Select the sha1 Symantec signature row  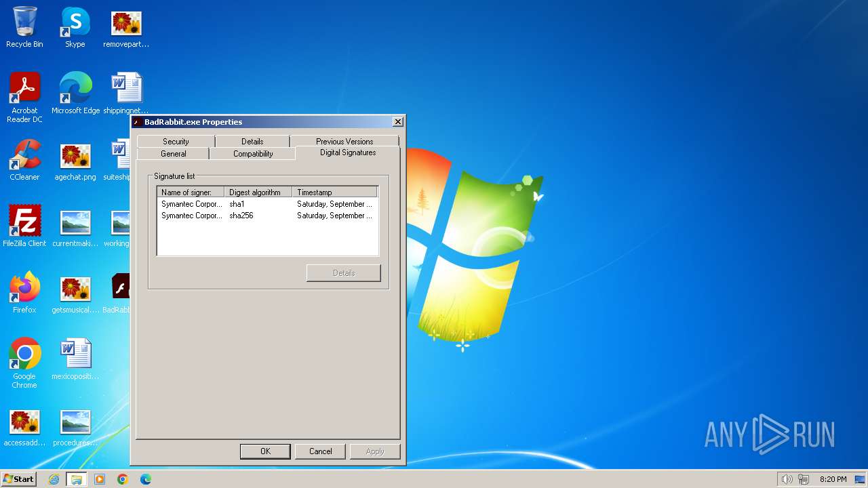[x=267, y=204]
